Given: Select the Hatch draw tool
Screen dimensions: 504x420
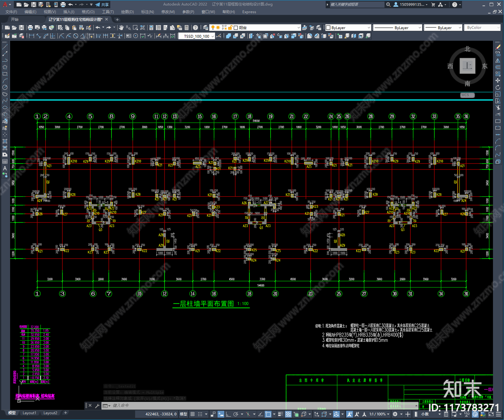Looking at the screenshot, I should [5, 141].
